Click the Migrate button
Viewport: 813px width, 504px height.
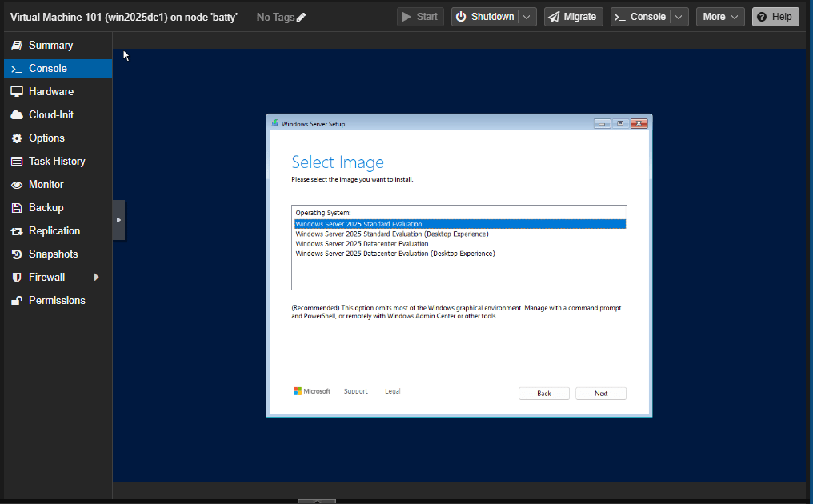tap(573, 17)
